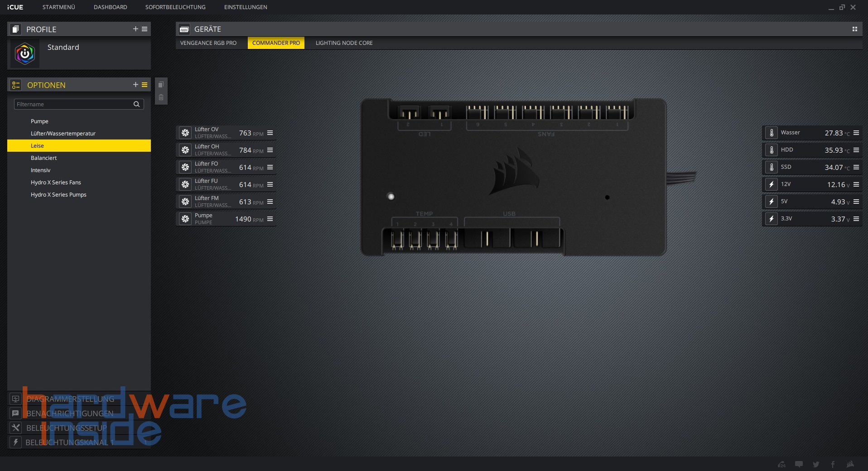The height and width of the screenshot is (471, 868).
Task: Open Corsair support via 24h phone icon
Action: pos(781,464)
